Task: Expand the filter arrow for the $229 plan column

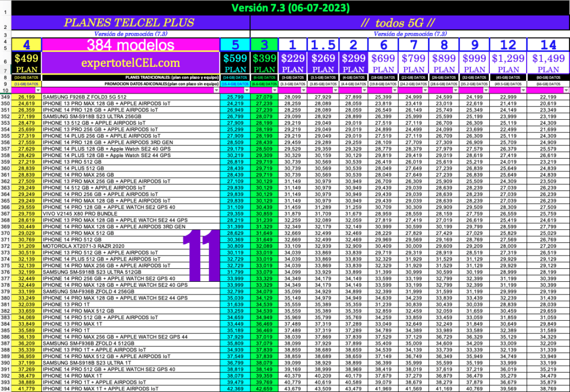Action: coord(303,90)
